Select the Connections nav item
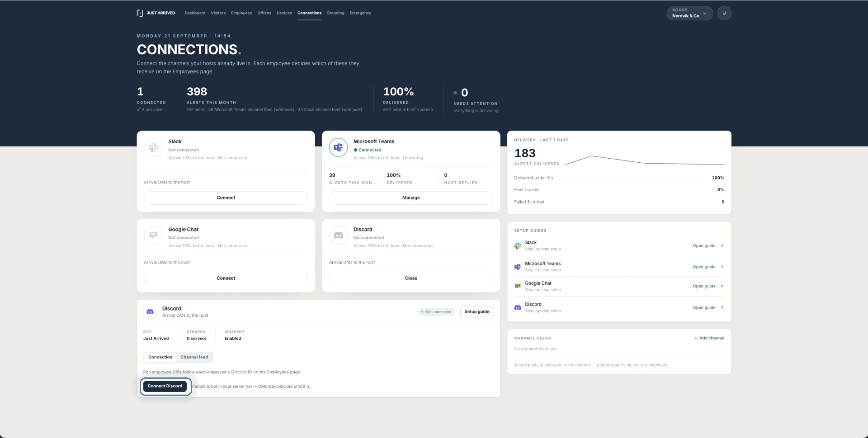The height and width of the screenshot is (438, 868). tap(310, 13)
